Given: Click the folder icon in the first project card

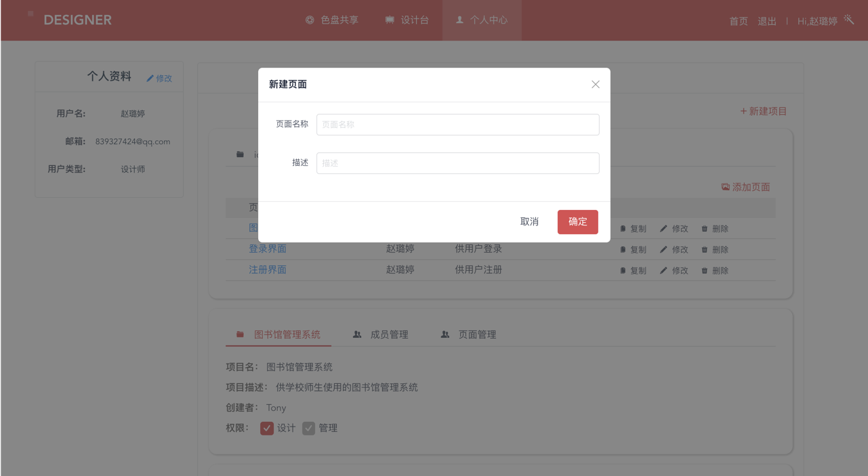Looking at the screenshot, I should tap(240, 154).
